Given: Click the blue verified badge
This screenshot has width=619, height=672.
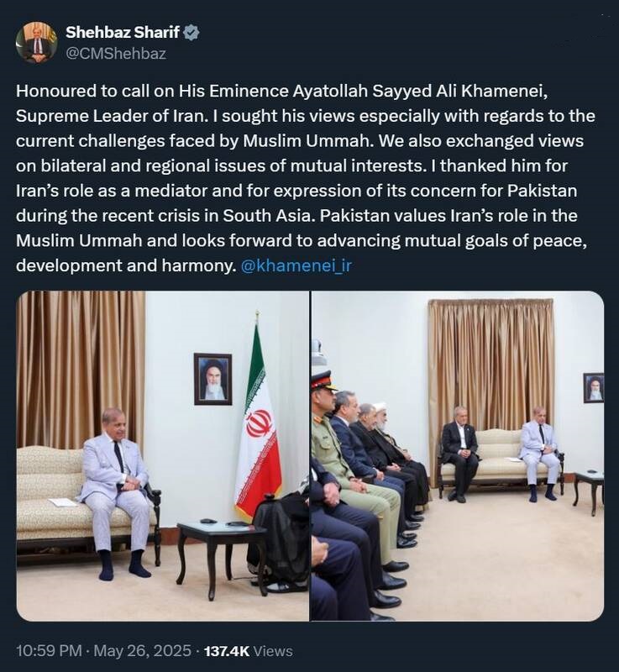Looking at the screenshot, I should [x=191, y=33].
